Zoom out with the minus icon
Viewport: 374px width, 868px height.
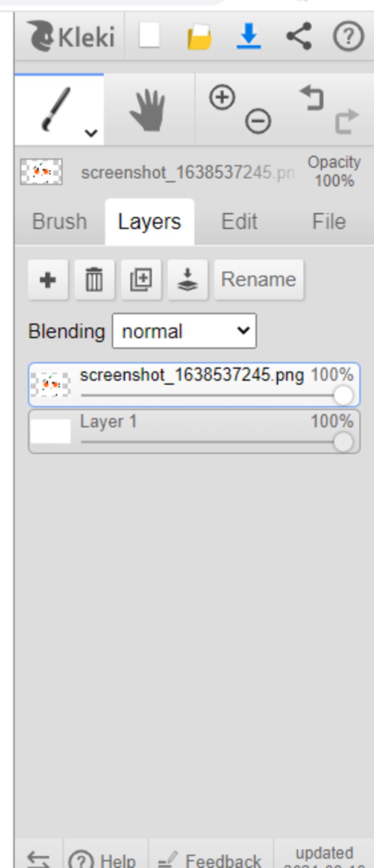(x=258, y=121)
